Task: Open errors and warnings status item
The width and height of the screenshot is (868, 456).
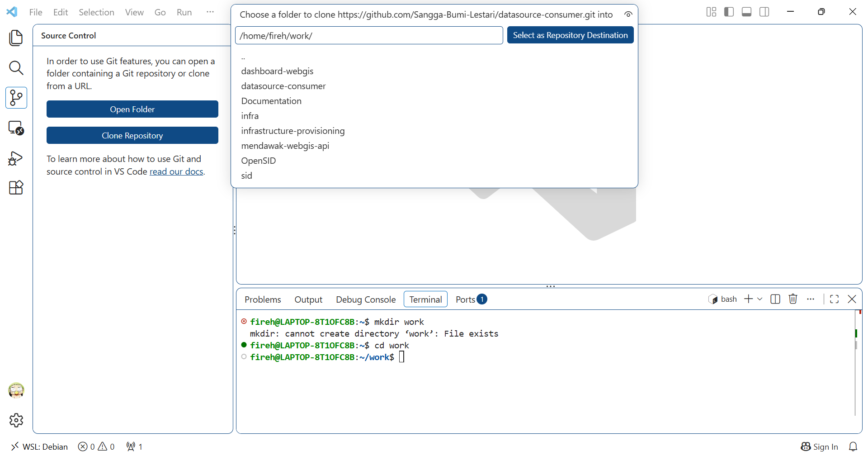Action: [x=96, y=446]
